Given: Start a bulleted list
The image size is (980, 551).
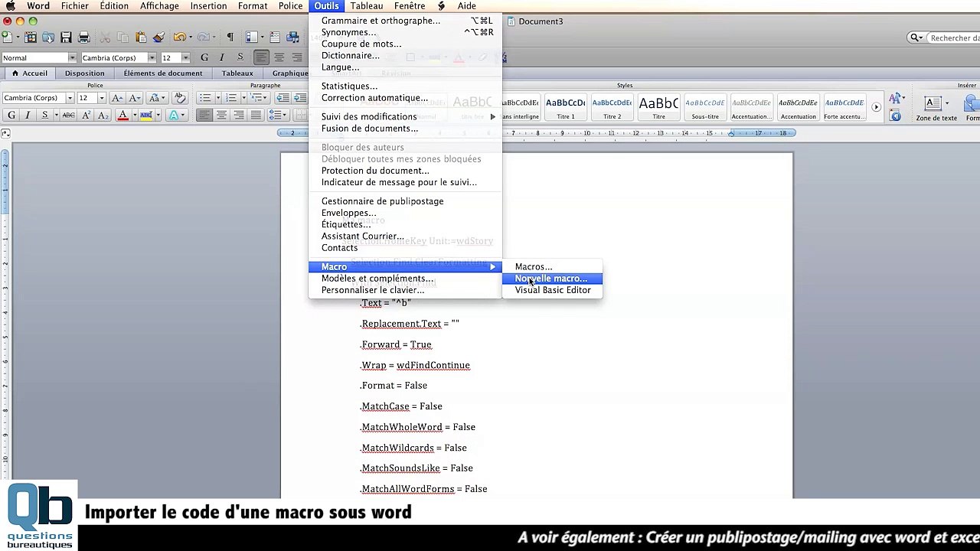Looking at the screenshot, I should coord(206,98).
